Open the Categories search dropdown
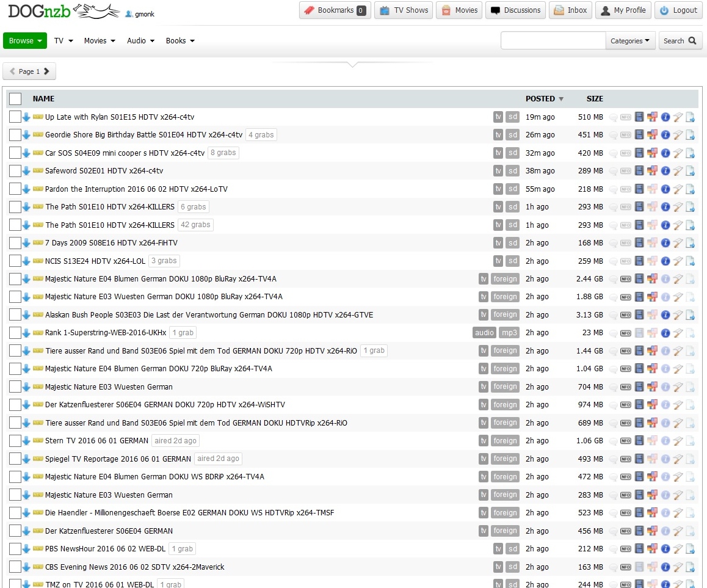 point(630,40)
